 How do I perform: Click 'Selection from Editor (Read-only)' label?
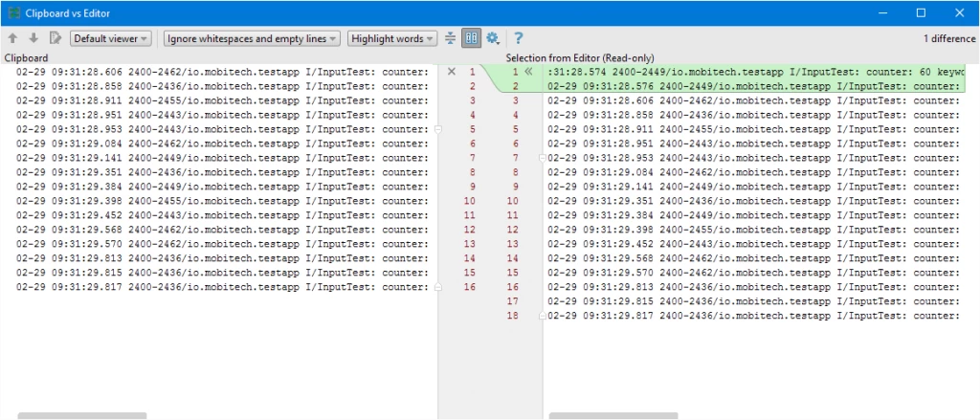[x=580, y=58]
